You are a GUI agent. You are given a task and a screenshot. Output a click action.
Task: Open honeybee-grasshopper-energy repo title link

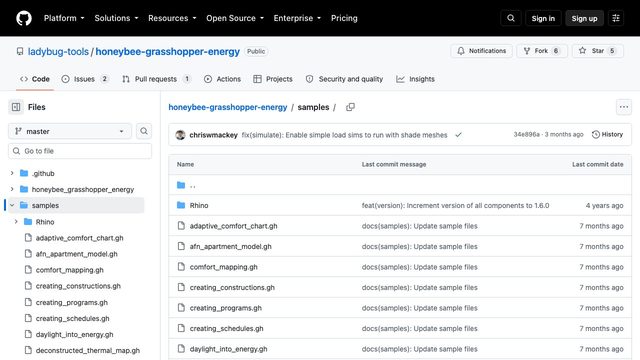(x=168, y=52)
